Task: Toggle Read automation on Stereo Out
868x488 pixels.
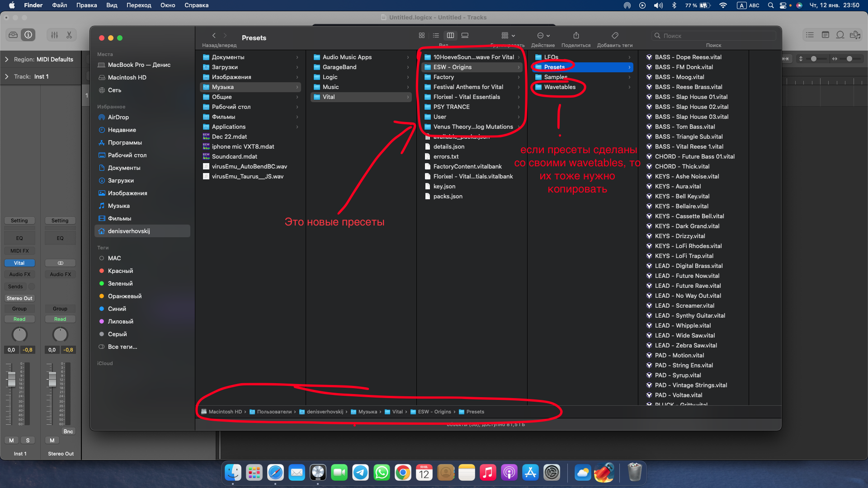Action: (x=60, y=319)
